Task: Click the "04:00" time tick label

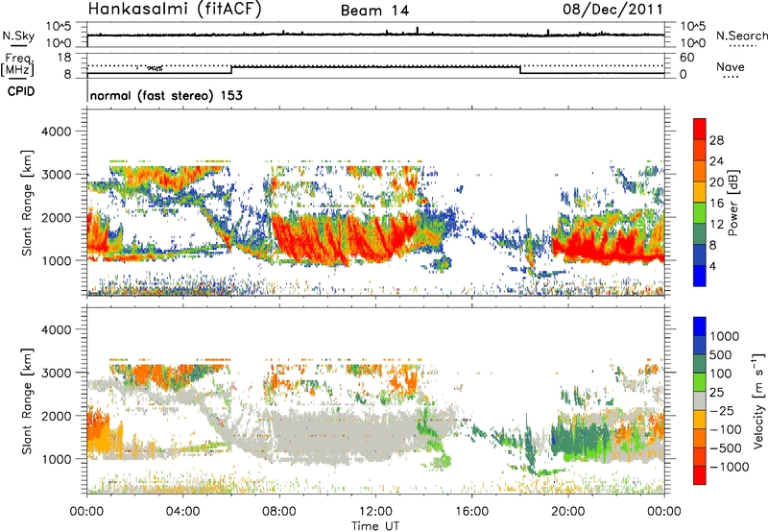Action: (x=182, y=512)
